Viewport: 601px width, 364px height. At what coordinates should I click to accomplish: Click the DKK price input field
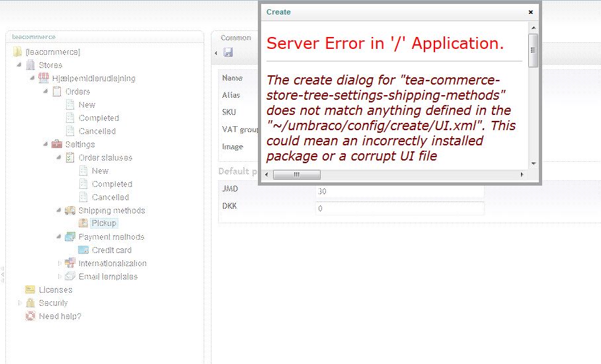coord(400,209)
